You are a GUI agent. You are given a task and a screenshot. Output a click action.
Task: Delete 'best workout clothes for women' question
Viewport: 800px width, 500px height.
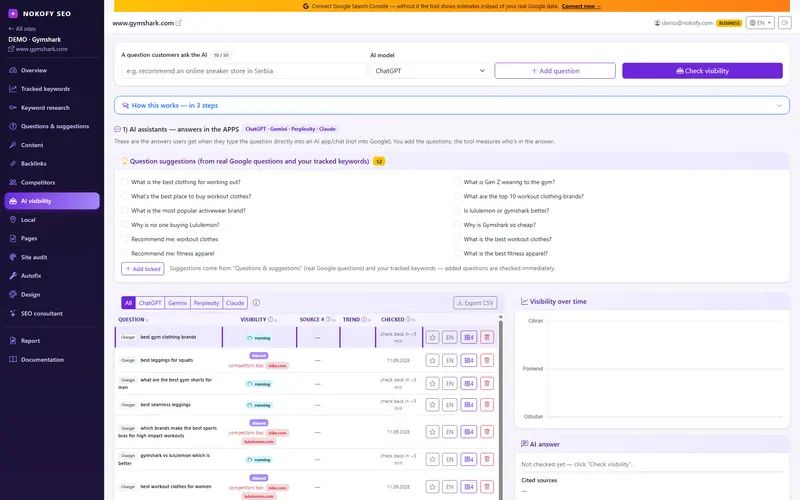(x=487, y=487)
